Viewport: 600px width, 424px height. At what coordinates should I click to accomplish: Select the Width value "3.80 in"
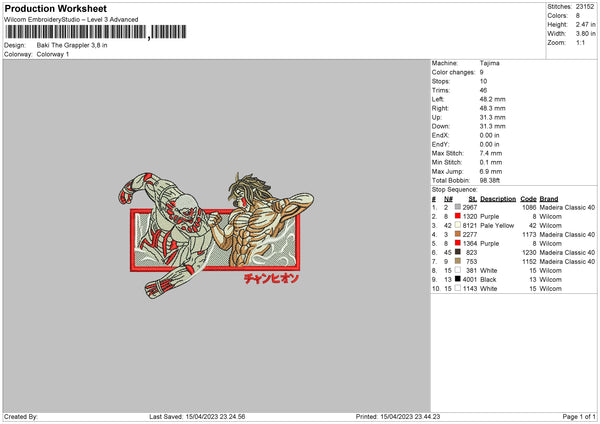tap(585, 34)
